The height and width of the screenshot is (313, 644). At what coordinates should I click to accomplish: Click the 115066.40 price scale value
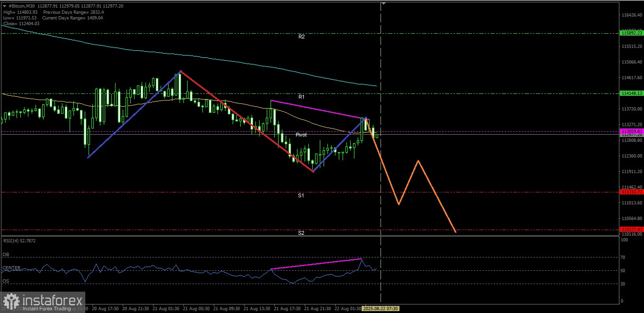coord(632,62)
